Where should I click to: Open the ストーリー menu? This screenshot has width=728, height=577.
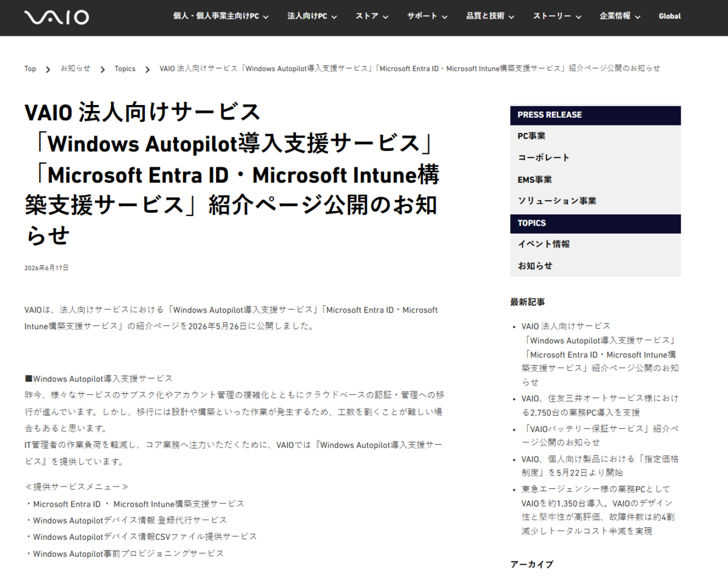tap(557, 16)
